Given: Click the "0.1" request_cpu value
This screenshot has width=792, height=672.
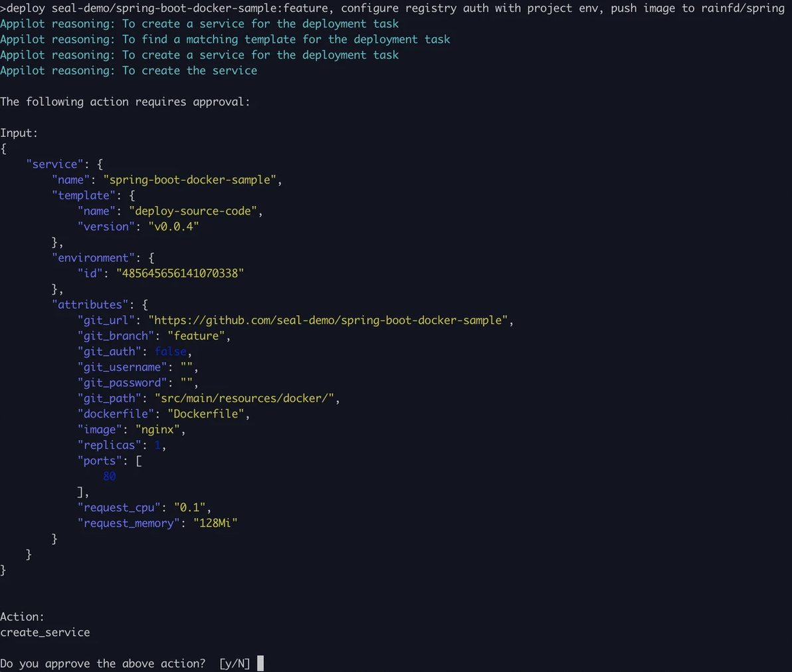Looking at the screenshot, I should pyautogui.click(x=189, y=507).
